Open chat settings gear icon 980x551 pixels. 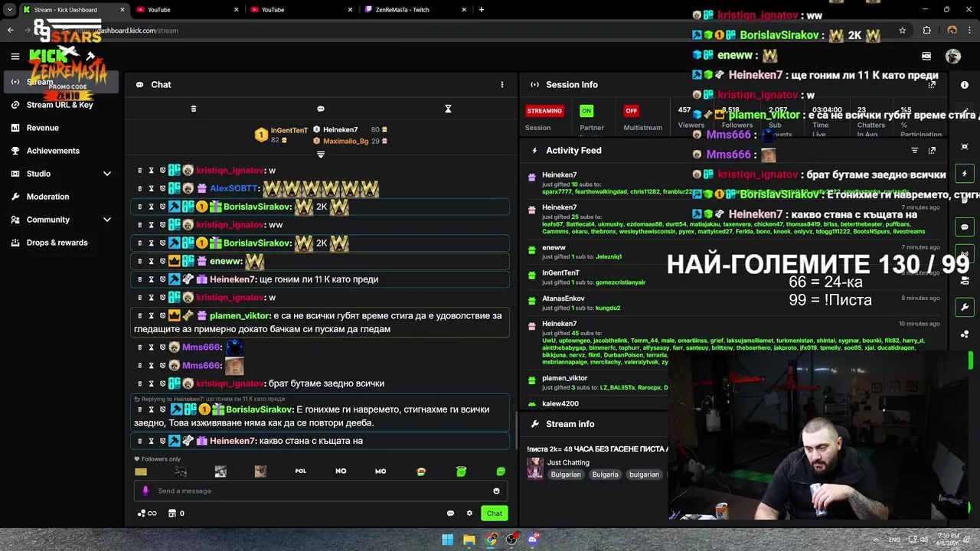[469, 514]
